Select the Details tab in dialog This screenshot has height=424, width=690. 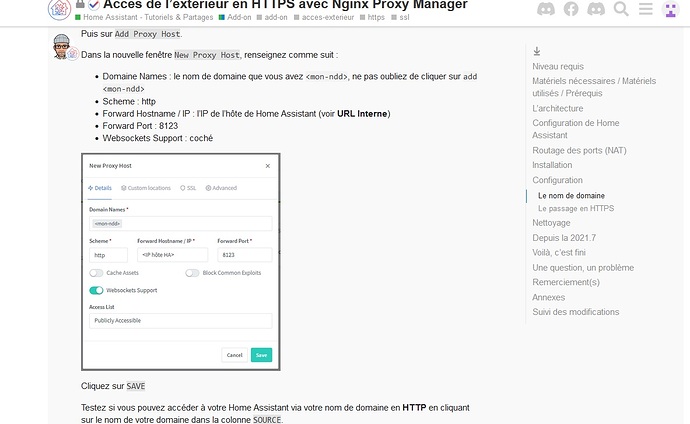(100, 188)
